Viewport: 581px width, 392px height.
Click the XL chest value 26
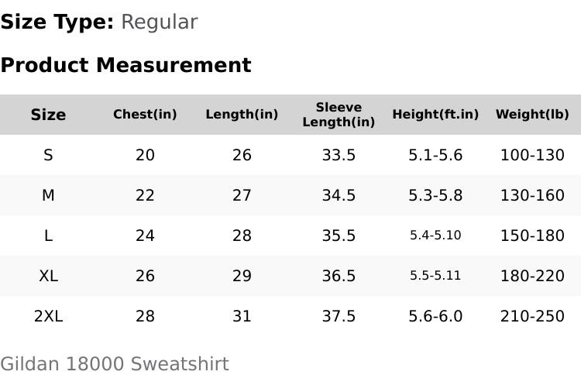point(145,276)
